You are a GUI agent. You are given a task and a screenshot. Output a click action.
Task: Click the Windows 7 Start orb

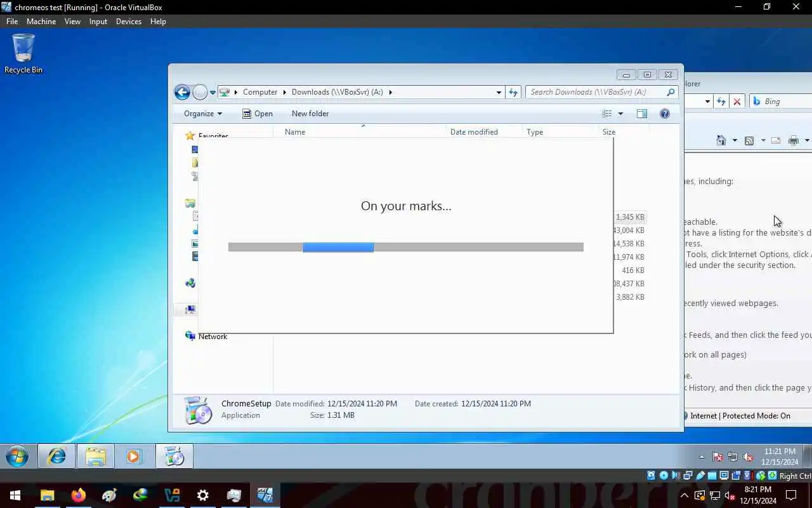point(17,456)
